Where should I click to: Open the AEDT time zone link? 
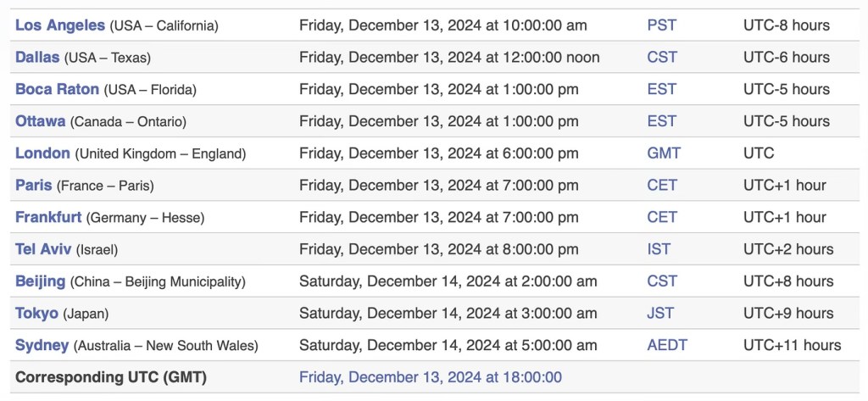click(667, 345)
